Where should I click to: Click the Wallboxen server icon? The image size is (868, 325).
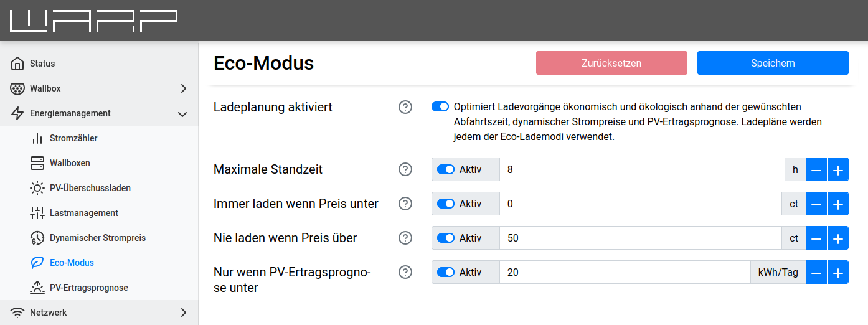pyautogui.click(x=37, y=163)
